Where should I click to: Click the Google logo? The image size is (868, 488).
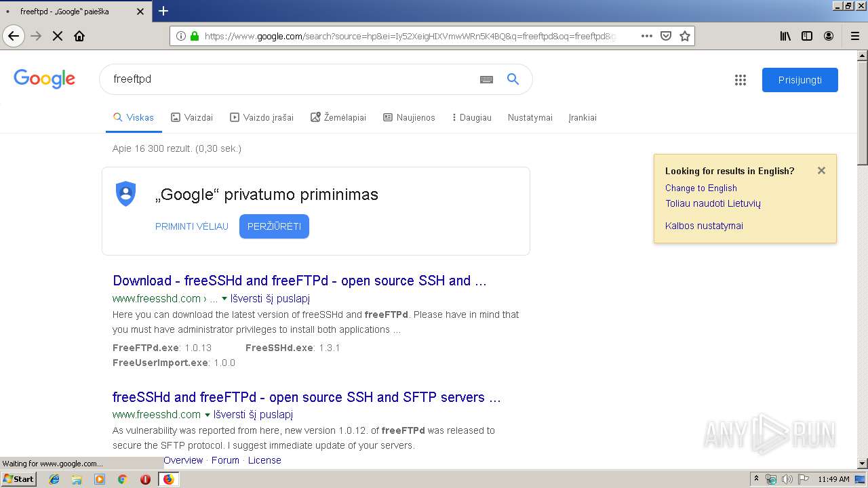pos(44,79)
